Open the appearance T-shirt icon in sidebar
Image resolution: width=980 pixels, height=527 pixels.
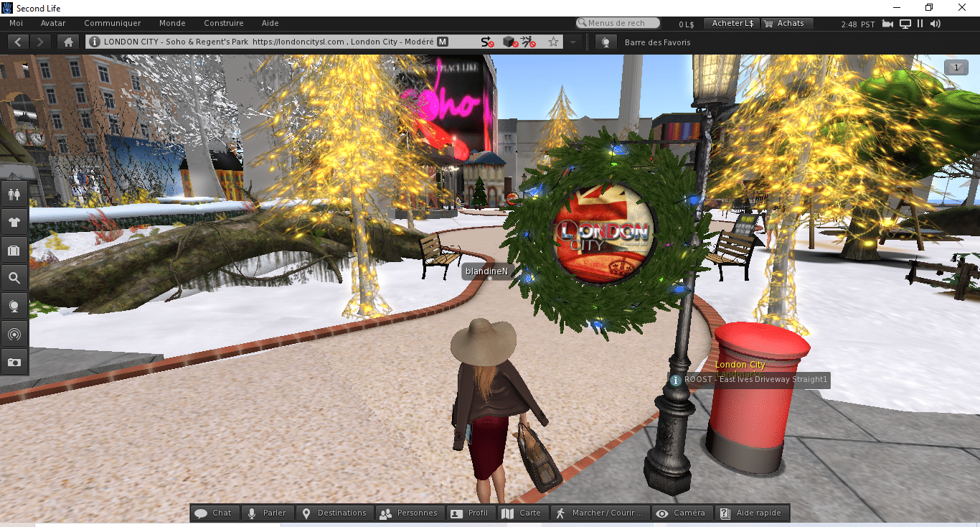click(x=14, y=222)
